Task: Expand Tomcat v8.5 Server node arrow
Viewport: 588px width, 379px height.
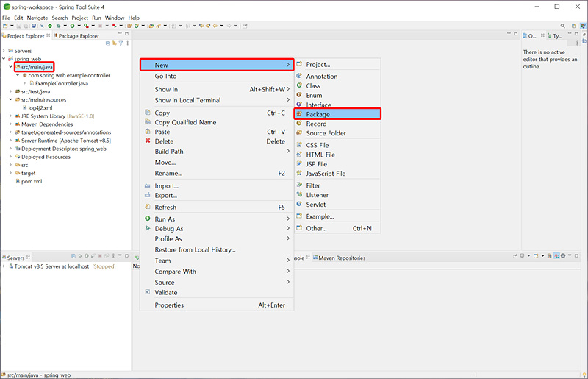Action: coord(4,266)
